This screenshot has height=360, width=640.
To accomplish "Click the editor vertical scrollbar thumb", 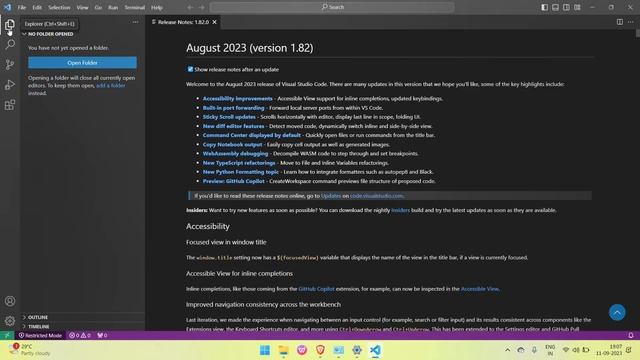I will pos(638,33).
